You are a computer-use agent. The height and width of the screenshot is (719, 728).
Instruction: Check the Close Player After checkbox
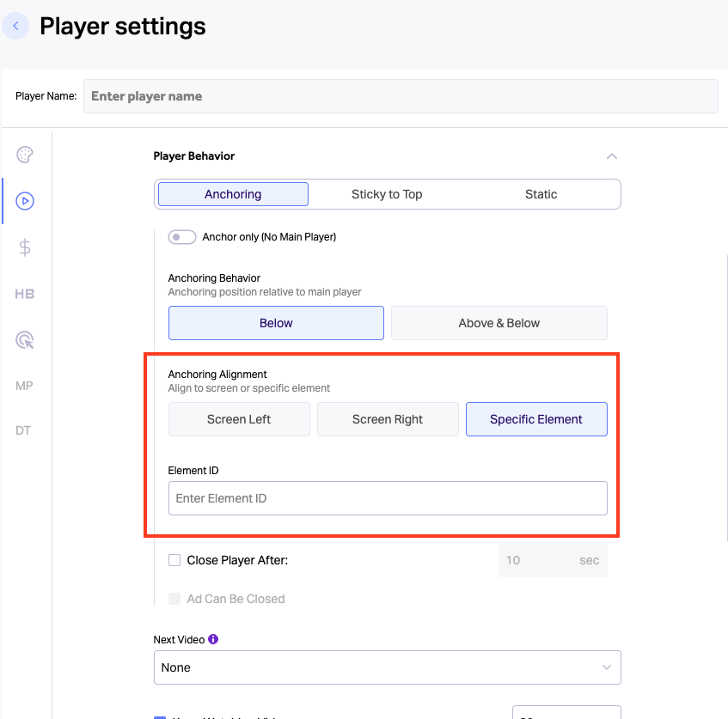tap(174, 560)
